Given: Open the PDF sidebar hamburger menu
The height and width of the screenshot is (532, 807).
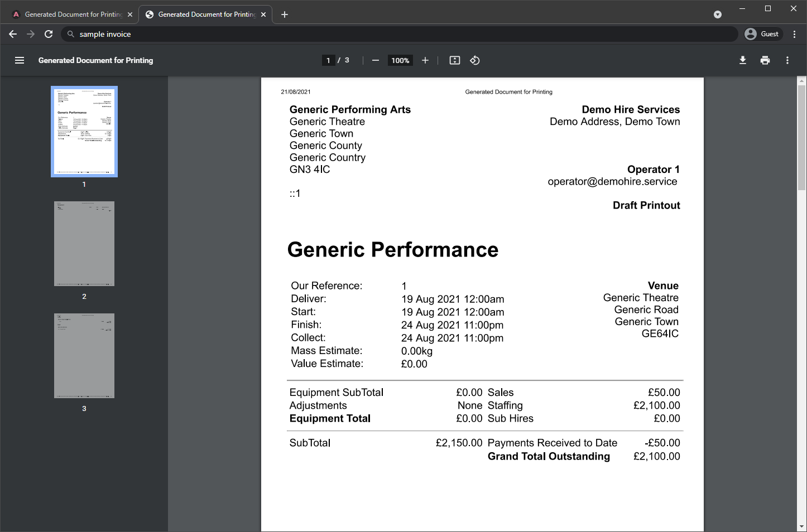Looking at the screenshot, I should point(20,60).
